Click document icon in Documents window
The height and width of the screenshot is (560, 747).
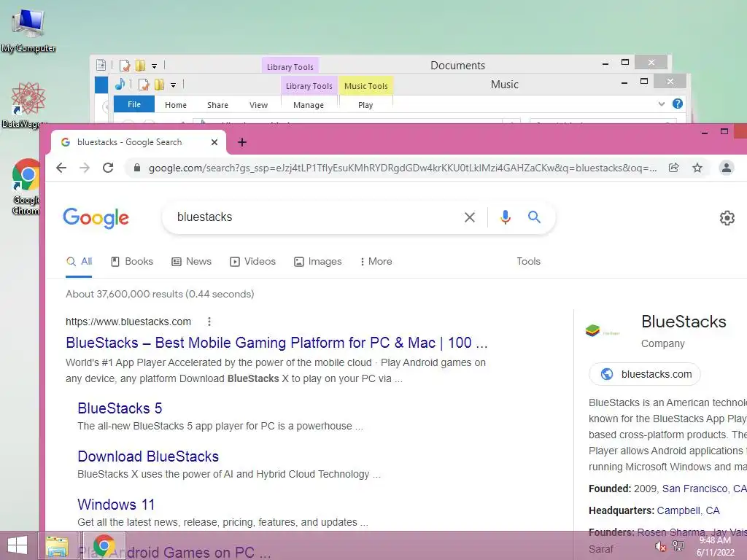(x=101, y=65)
